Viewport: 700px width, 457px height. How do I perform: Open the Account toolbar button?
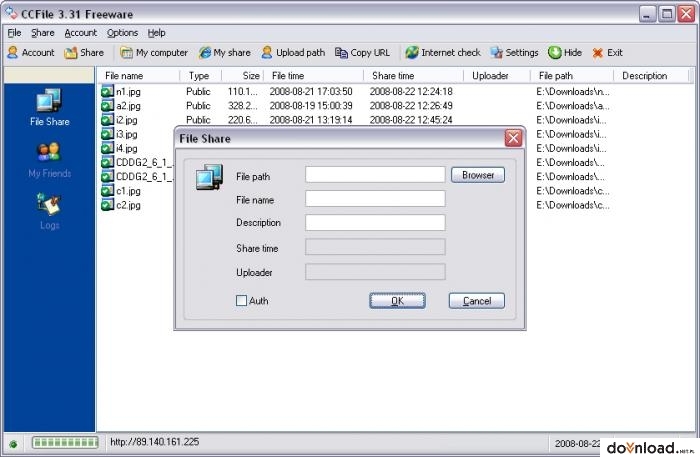click(31, 53)
